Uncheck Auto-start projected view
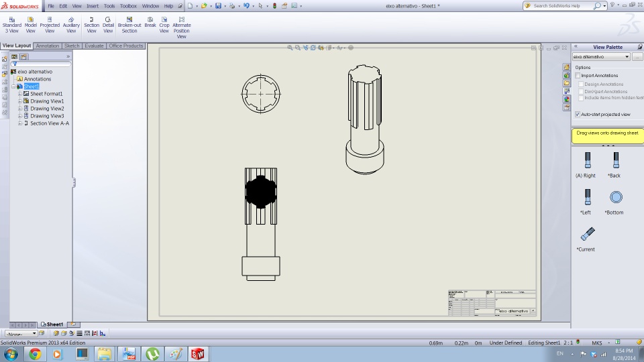 tap(578, 114)
